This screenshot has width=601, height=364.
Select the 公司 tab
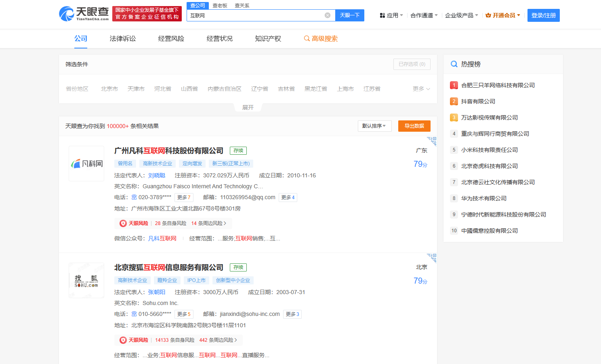[81, 38]
